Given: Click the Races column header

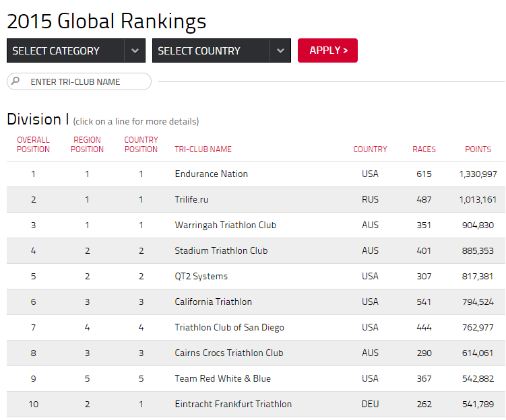Looking at the screenshot, I should click(x=424, y=149).
